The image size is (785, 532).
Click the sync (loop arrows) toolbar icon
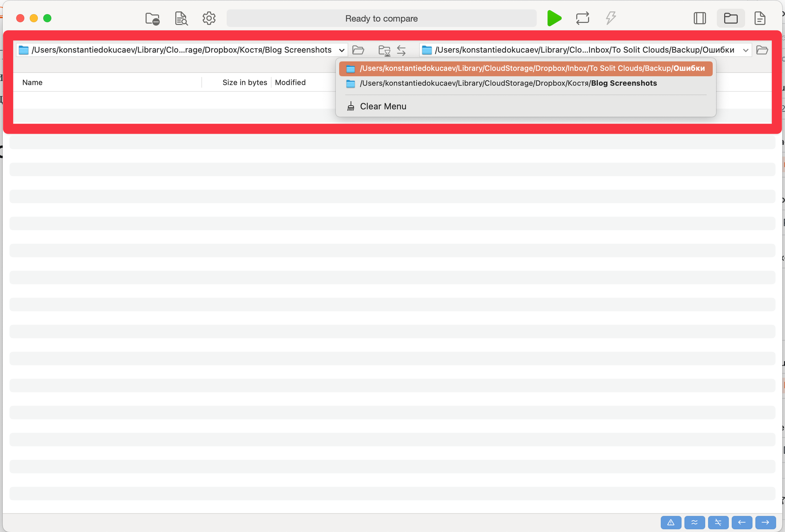click(x=582, y=18)
